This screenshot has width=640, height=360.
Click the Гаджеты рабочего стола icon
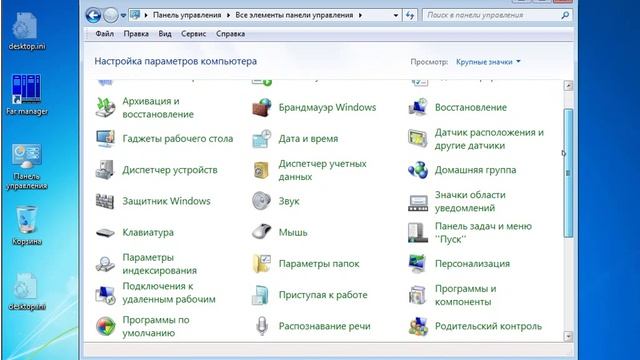coord(105,139)
